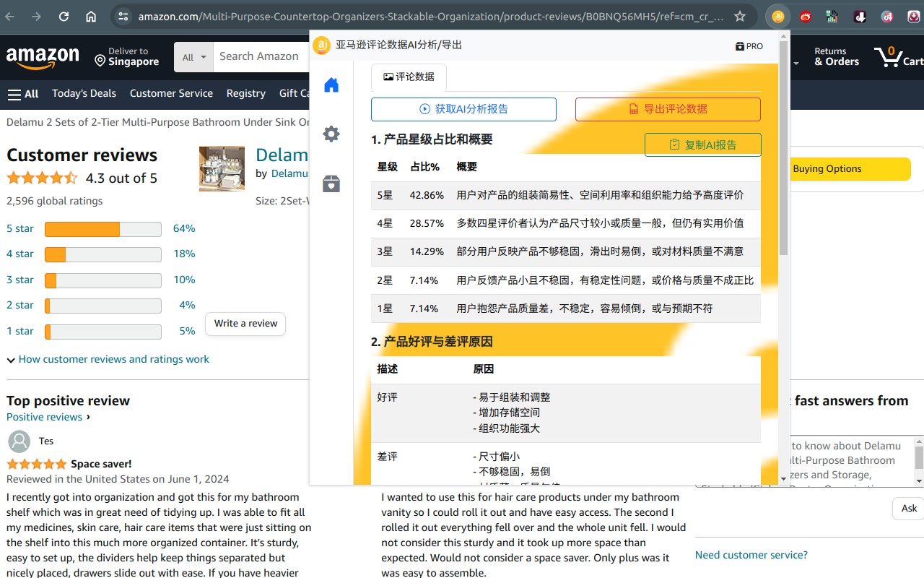924x578 pixels.
Task: Click the extension popup vertical scrollbar
Action: (784, 148)
